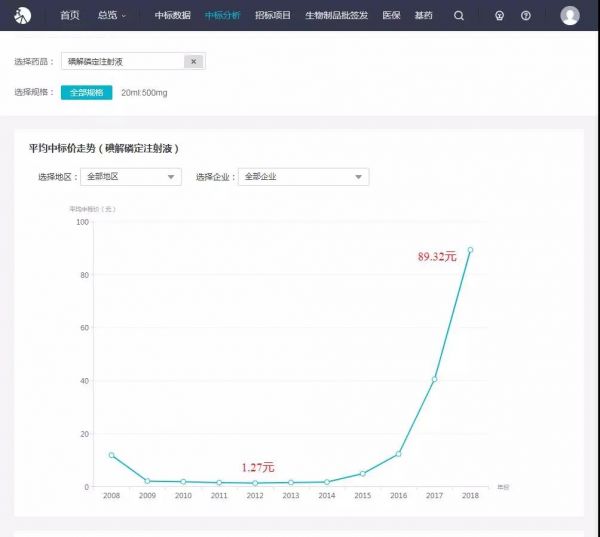This screenshot has width=600, height=537.
Task: Click the 2017 data point on the line
Action: (x=434, y=379)
